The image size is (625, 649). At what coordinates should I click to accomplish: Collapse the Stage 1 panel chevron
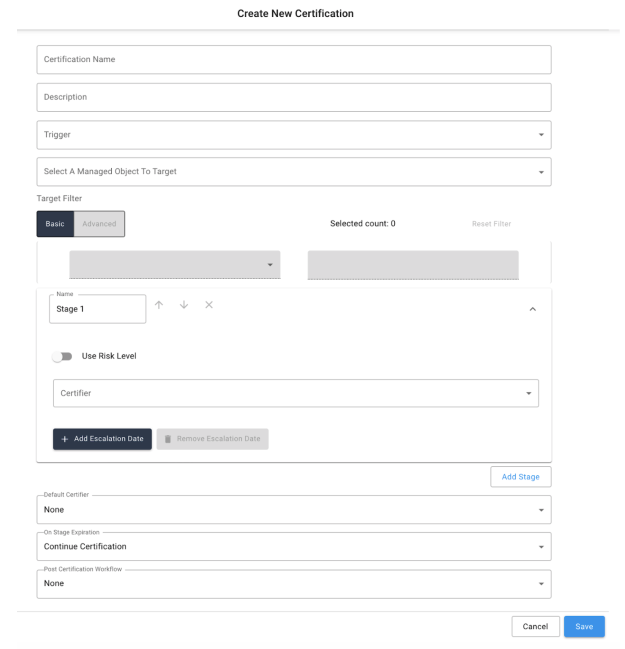(532, 309)
